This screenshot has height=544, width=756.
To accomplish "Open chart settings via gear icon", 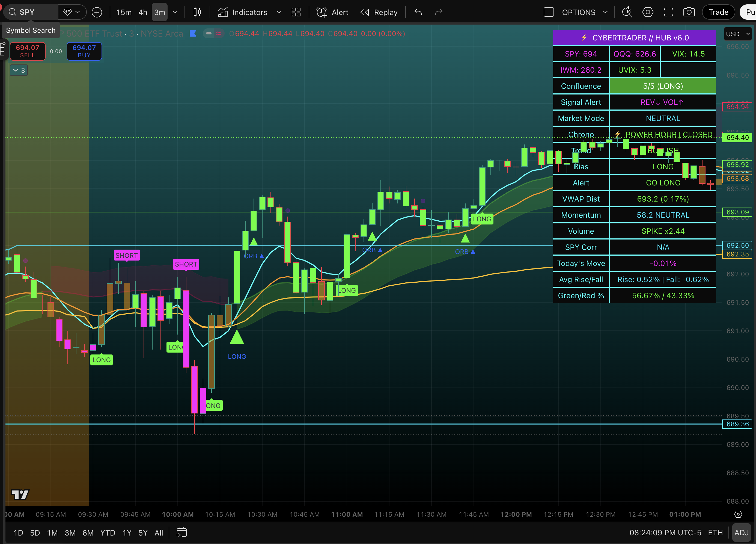I will point(648,12).
